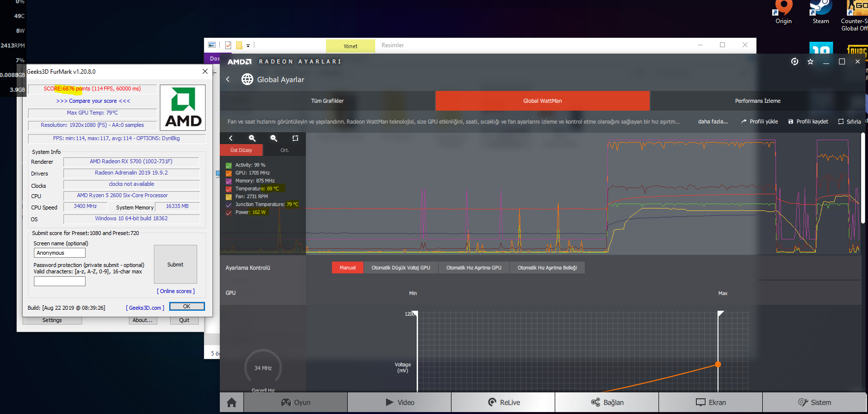Click the globe icon next to Global Ayarlar
Image resolution: width=868 pixels, height=414 pixels.
pyautogui.click(x=247, y=79)
